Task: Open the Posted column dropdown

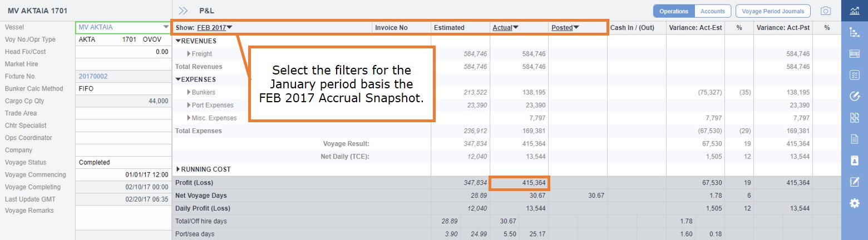Action: coord(565,27)
